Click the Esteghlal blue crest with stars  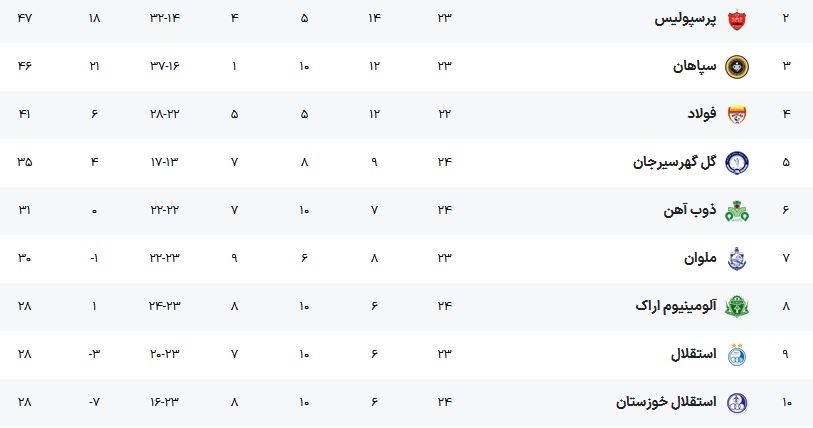tap(736, 354)
